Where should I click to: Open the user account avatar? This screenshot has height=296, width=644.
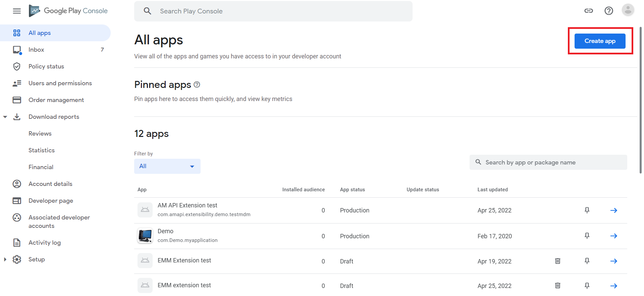click(628, 10)
